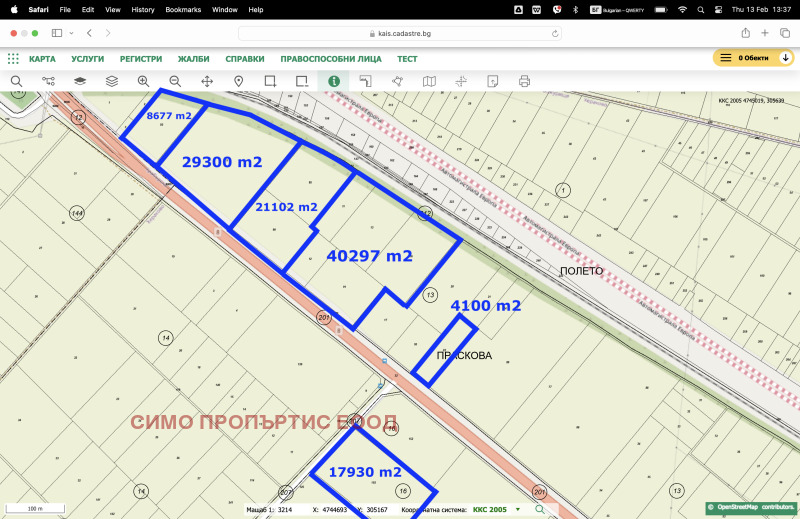The width and height of the screenshot is (800, 519).
Task: Open the СПРАВКИ menu
Action: 245,59
